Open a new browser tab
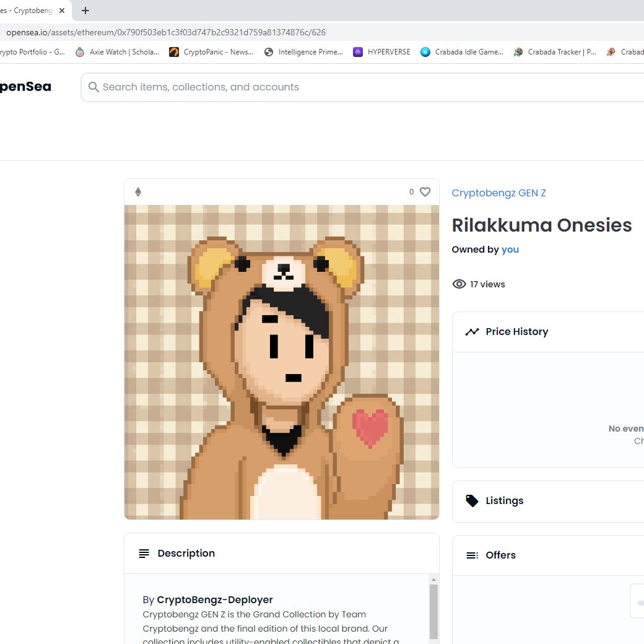This screenshot has width=644, height=644. [85, 11]
